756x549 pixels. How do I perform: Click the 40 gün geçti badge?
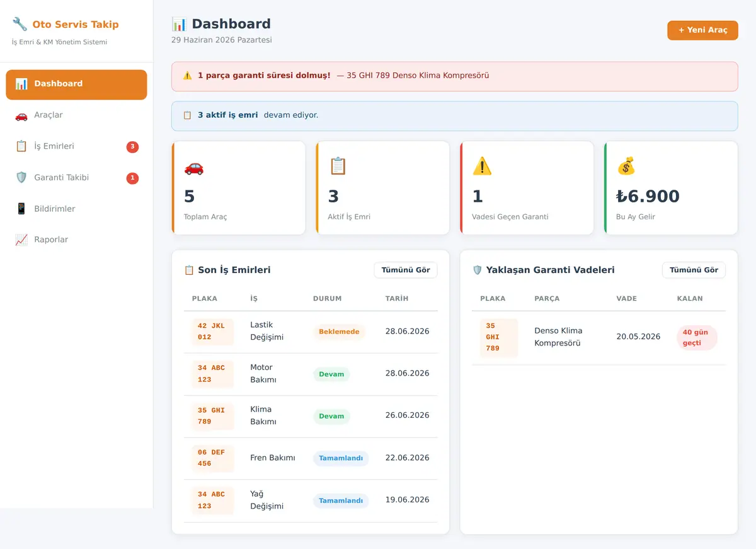point(697,337)
